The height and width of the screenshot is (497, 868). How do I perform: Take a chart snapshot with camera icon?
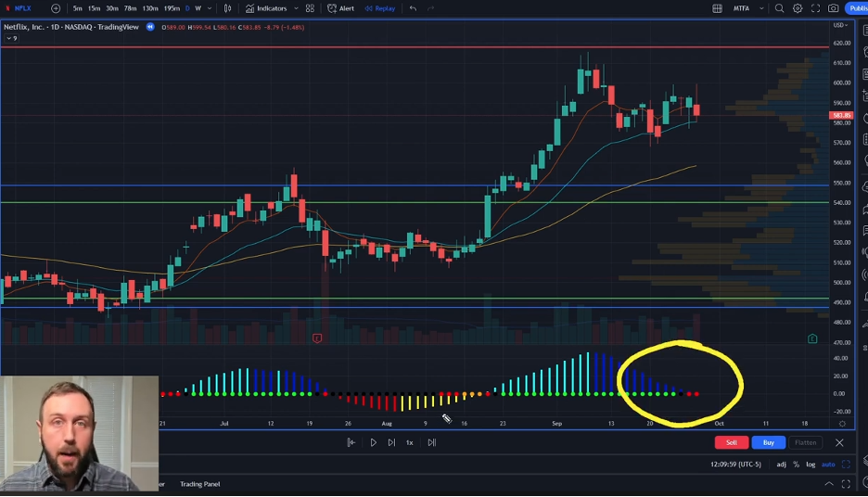click(834, 8)
